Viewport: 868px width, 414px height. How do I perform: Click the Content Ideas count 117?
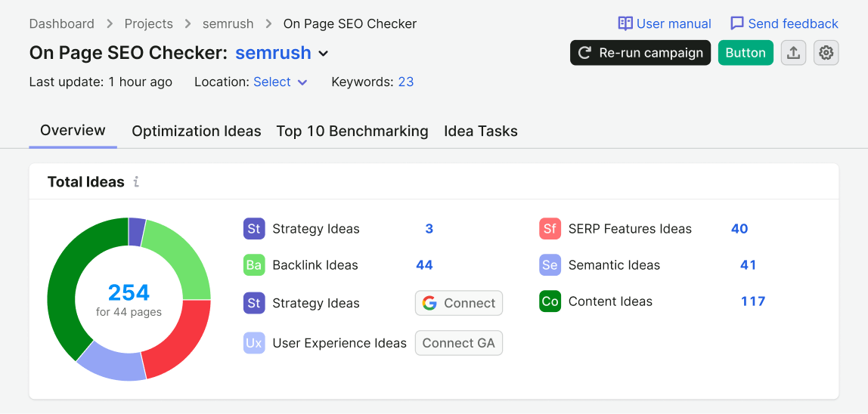pos(753,301)
